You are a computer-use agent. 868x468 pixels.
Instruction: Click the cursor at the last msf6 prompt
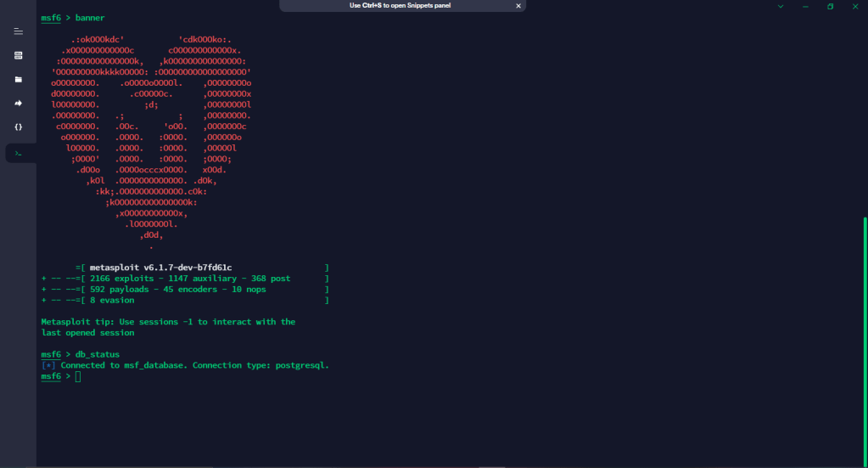point(78,376)
